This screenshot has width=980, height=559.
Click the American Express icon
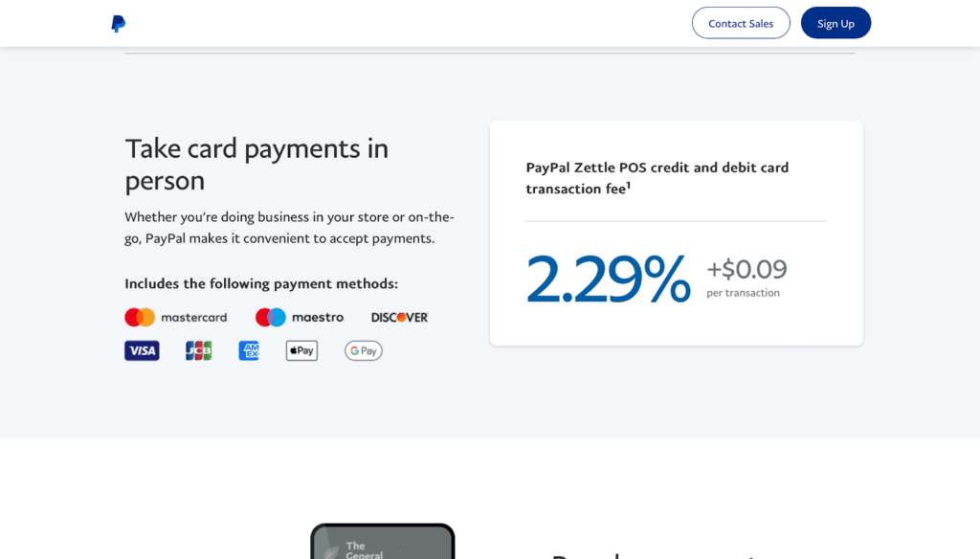249,351
